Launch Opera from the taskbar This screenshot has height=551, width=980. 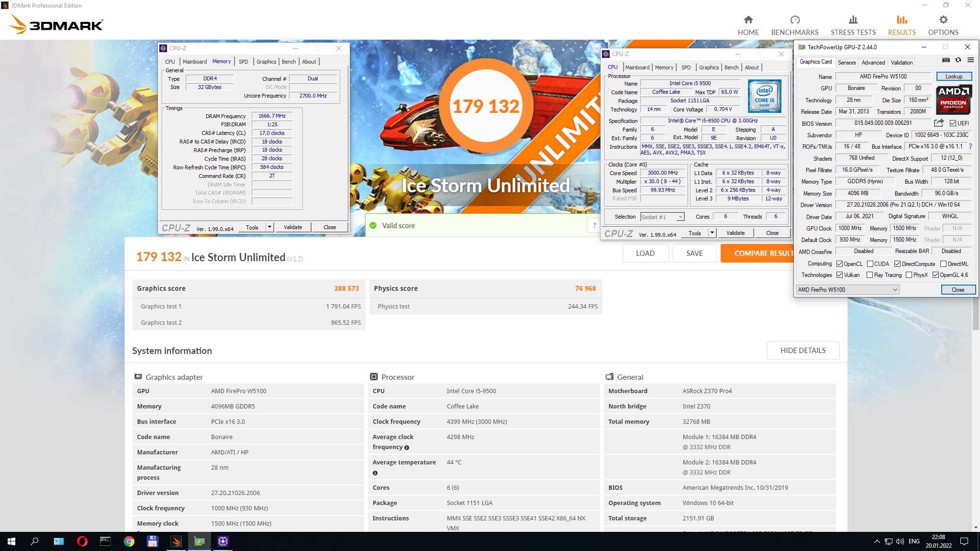(82, 541)
